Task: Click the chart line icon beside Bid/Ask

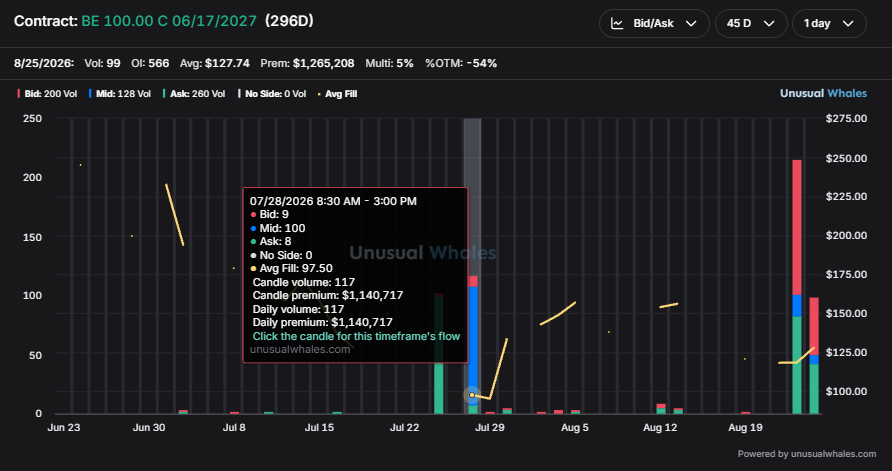Action: (617, 23)
